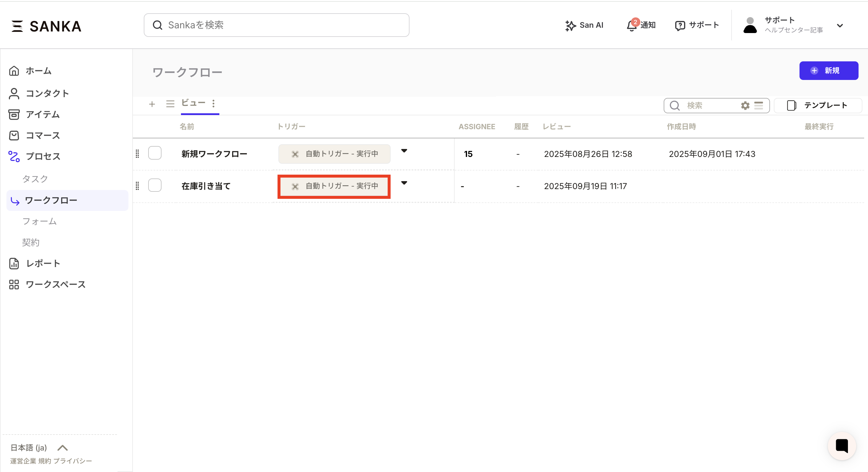Open タスク in the sidebar
The width and height of the screenshot is (868, 472).
[35, 179]
